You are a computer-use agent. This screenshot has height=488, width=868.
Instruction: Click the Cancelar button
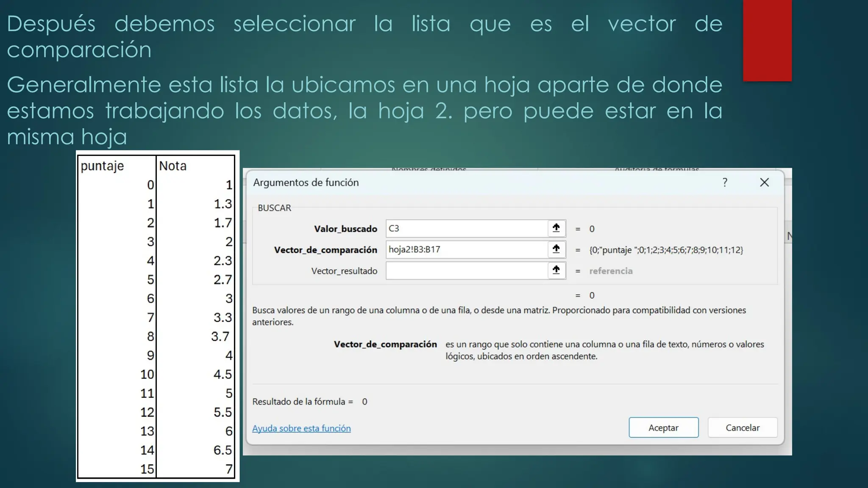[743, 427]
